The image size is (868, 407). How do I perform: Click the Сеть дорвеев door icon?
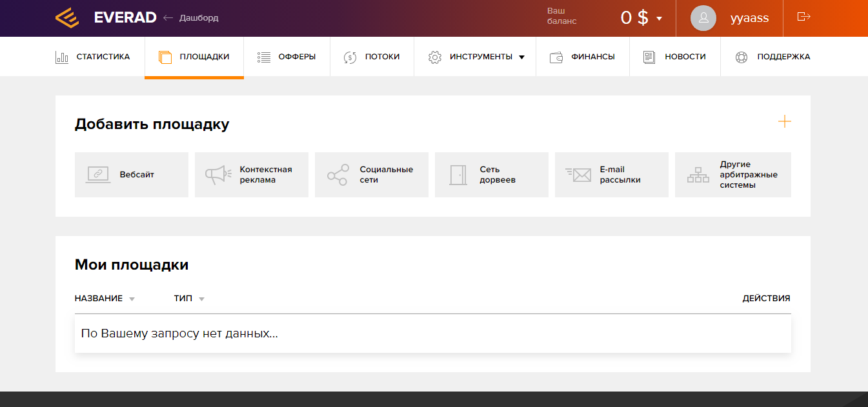pyautogui.click(x=458, y=175)
